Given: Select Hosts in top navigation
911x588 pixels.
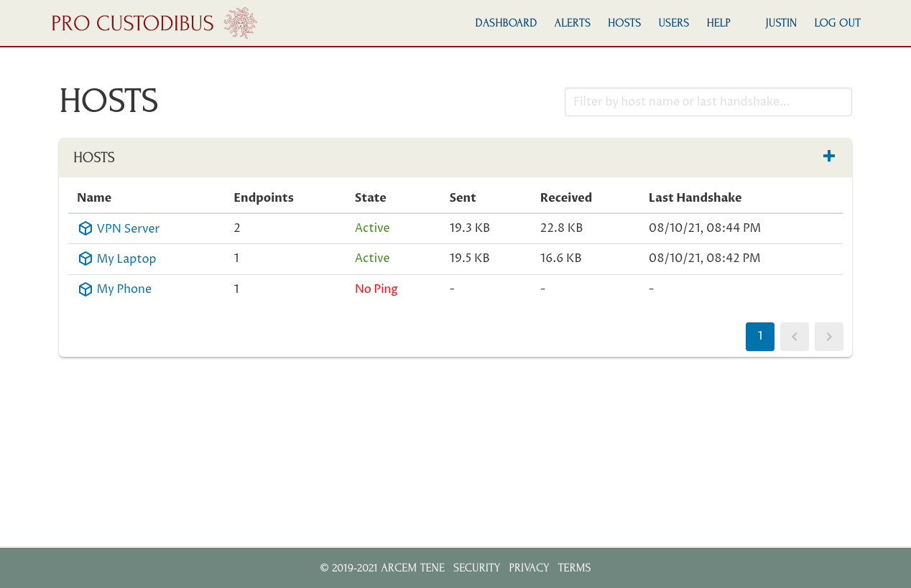Looking at the screenshot, I should [x=624, y=23].
